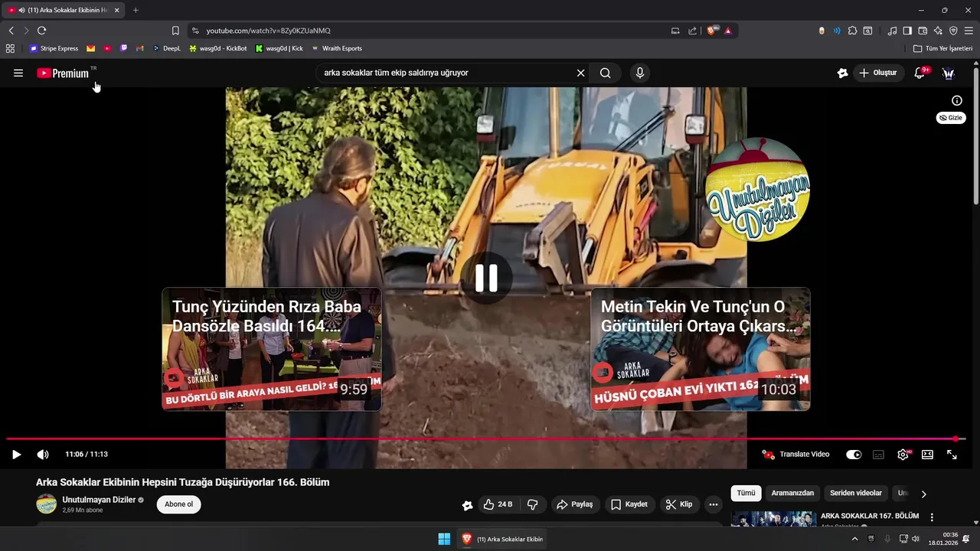Open the account avatar menu
Image resolution: width=980 pixels, height=551 pixels.
coord(949,73)
